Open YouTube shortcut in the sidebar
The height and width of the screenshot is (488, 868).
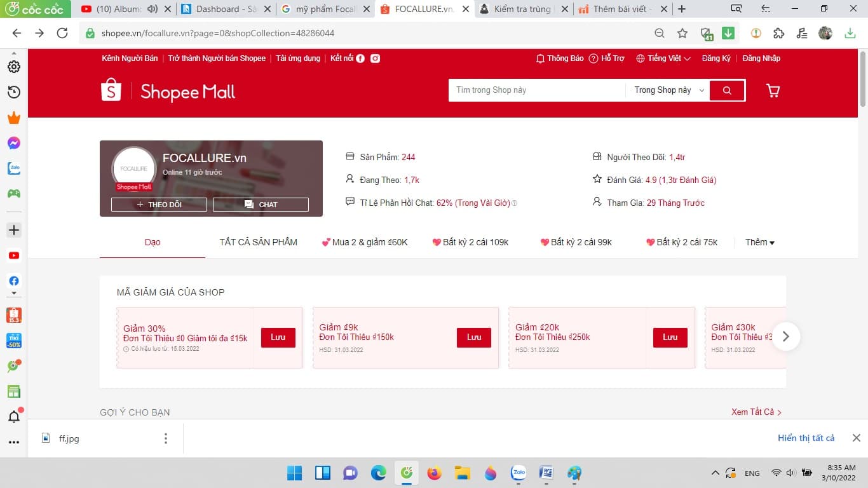coord(13,255)
